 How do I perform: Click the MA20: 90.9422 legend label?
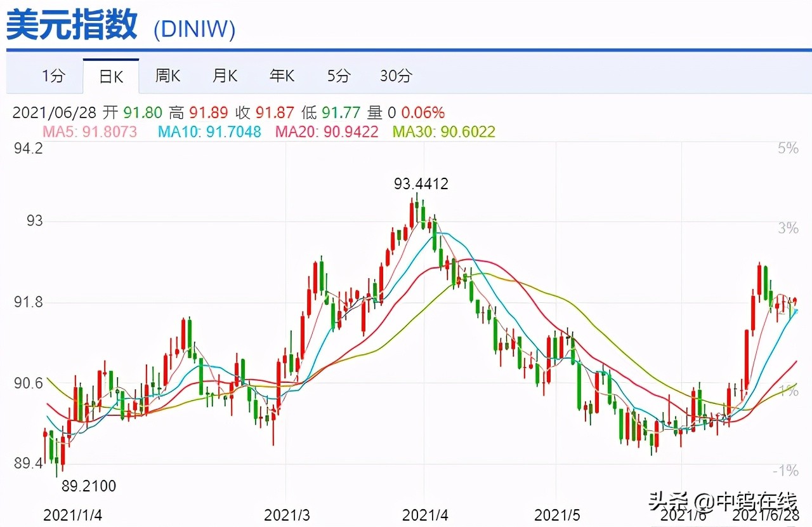(x=327, y=132)
